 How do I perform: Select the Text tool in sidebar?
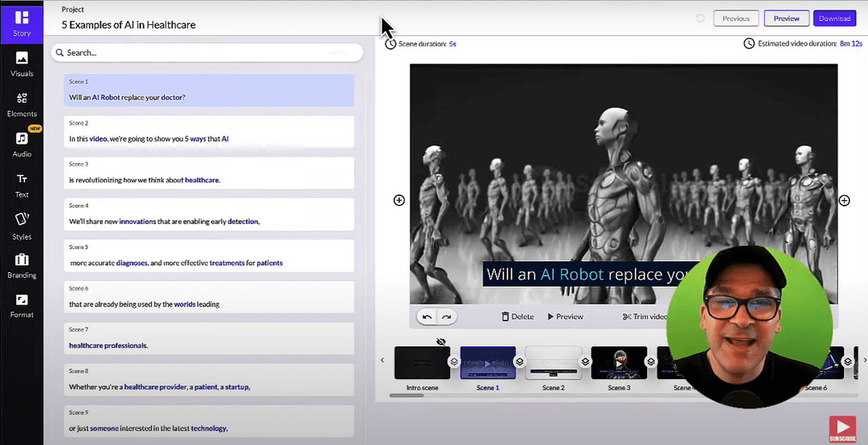click(x=22, y=185)
